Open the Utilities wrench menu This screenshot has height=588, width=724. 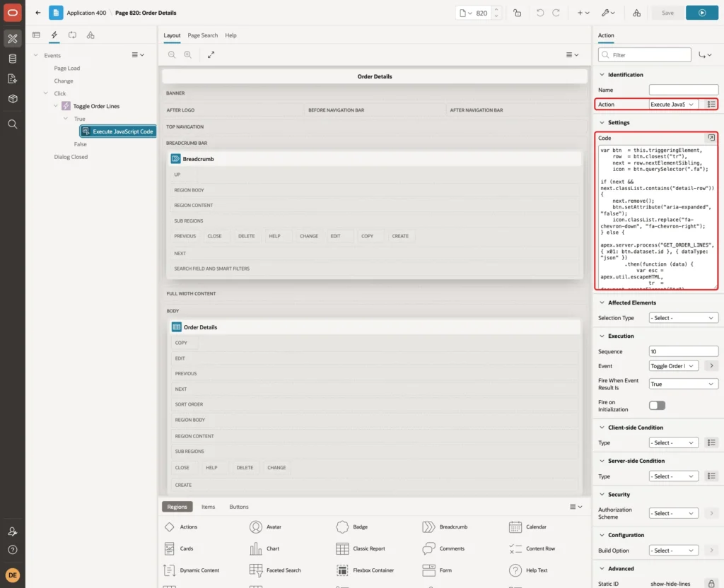coord(608,13)
